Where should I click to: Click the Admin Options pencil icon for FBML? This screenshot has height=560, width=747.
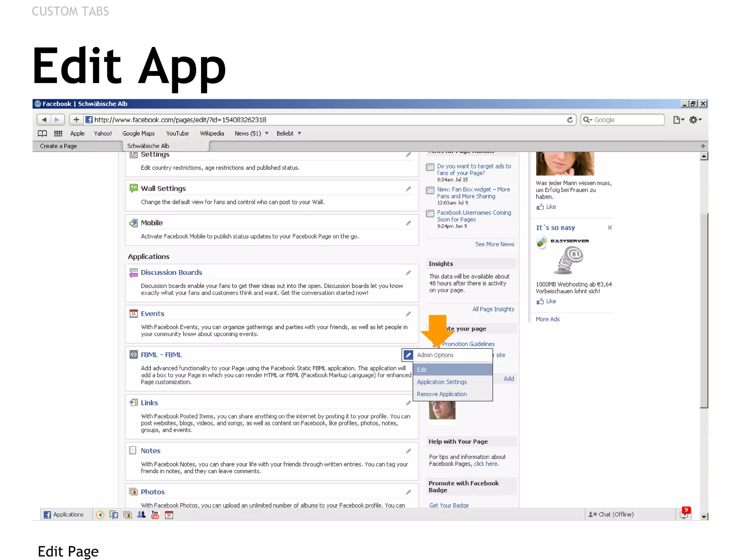click(408, 355)
